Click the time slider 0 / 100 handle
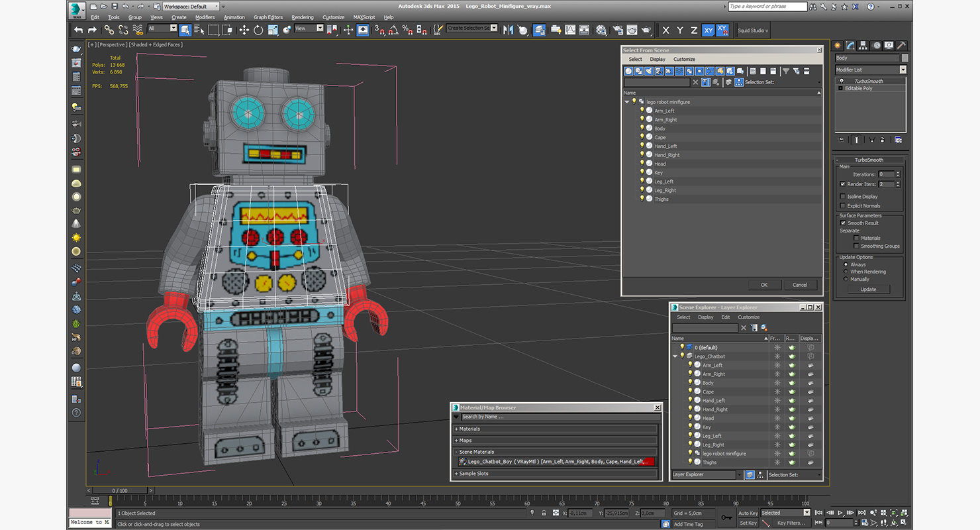 [x=121, y=491]
